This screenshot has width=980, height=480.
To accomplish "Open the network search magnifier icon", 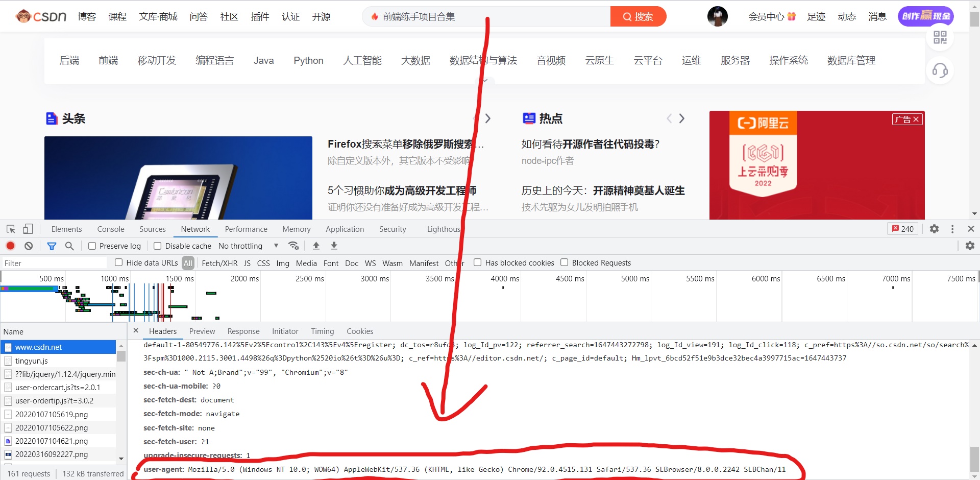I will tap(69, 246).
